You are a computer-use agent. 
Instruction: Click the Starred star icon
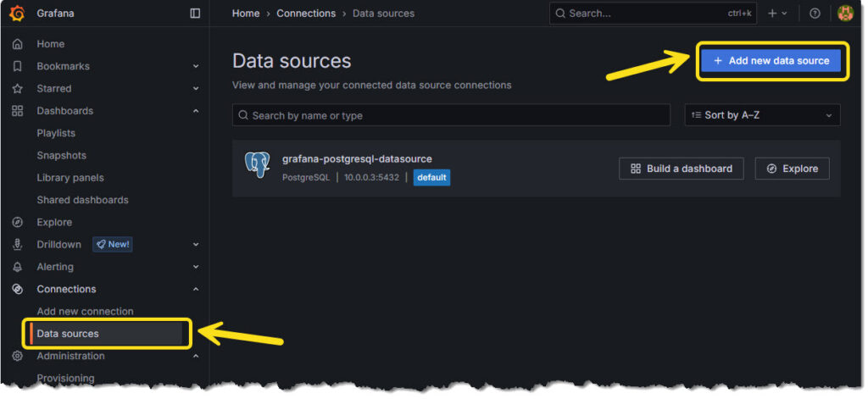pyautogui.click(x=18, y=89)
